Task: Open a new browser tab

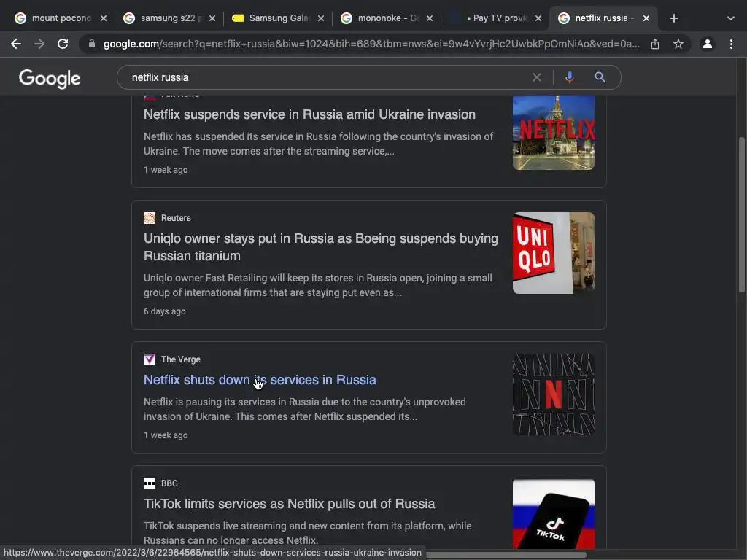Action: [x=673, y=18]
